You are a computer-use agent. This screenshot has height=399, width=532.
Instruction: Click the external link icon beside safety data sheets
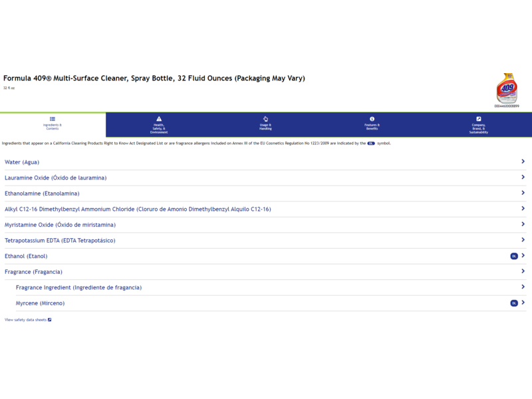[x=50, y=320]
